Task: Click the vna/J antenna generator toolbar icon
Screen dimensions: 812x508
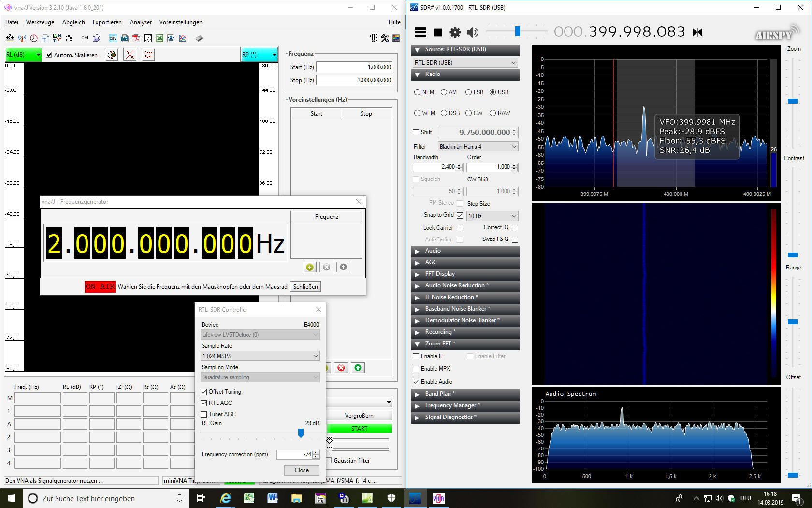Action: click(22, 38)
